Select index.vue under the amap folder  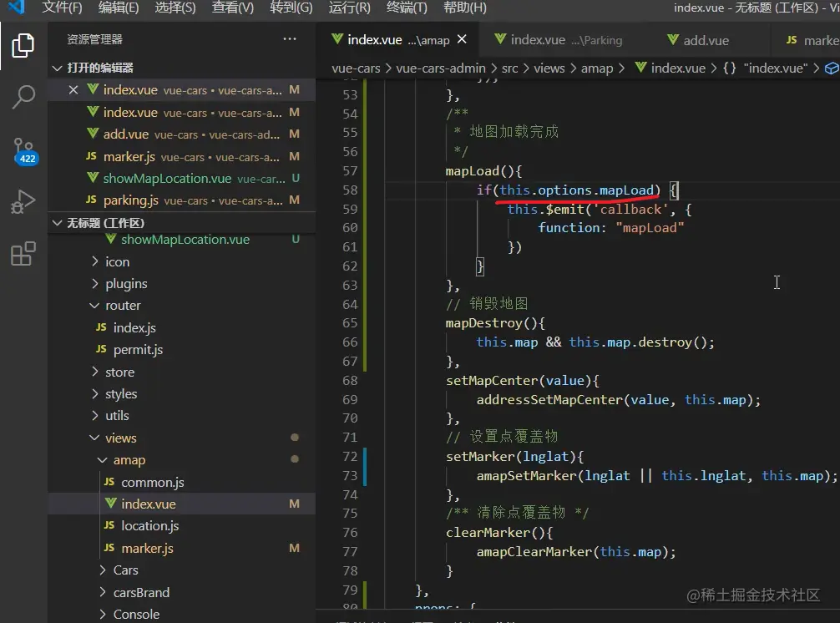(x=181, y=504)
